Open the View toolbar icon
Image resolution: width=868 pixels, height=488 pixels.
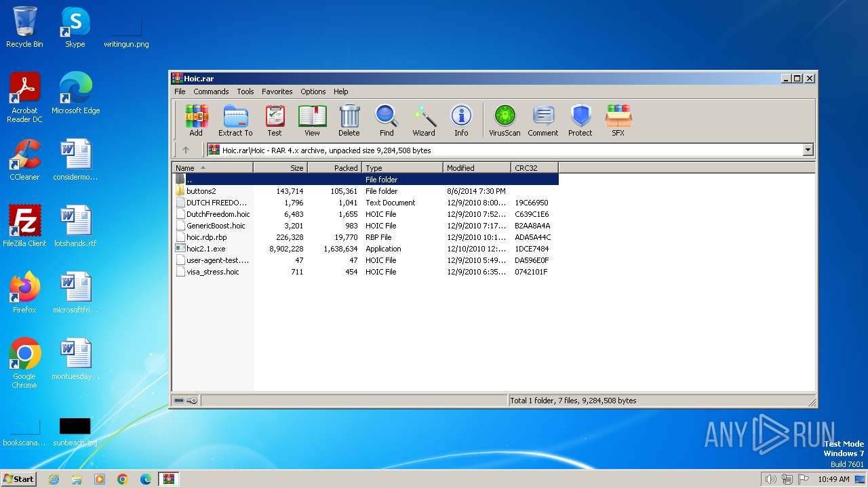tap(312, 121)
